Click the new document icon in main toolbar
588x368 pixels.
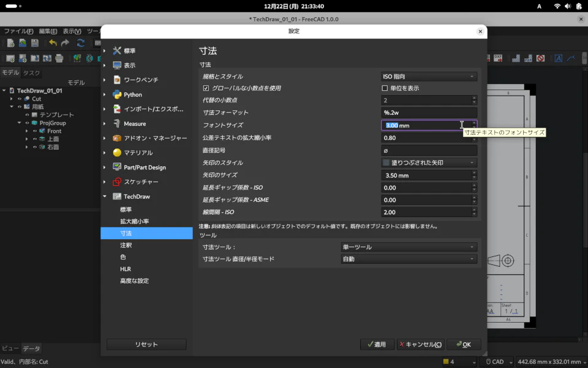[11, 43]
